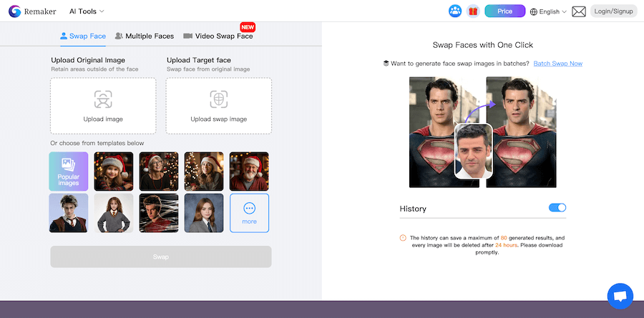
Task: Click the gift box icon
Action: 473,11
